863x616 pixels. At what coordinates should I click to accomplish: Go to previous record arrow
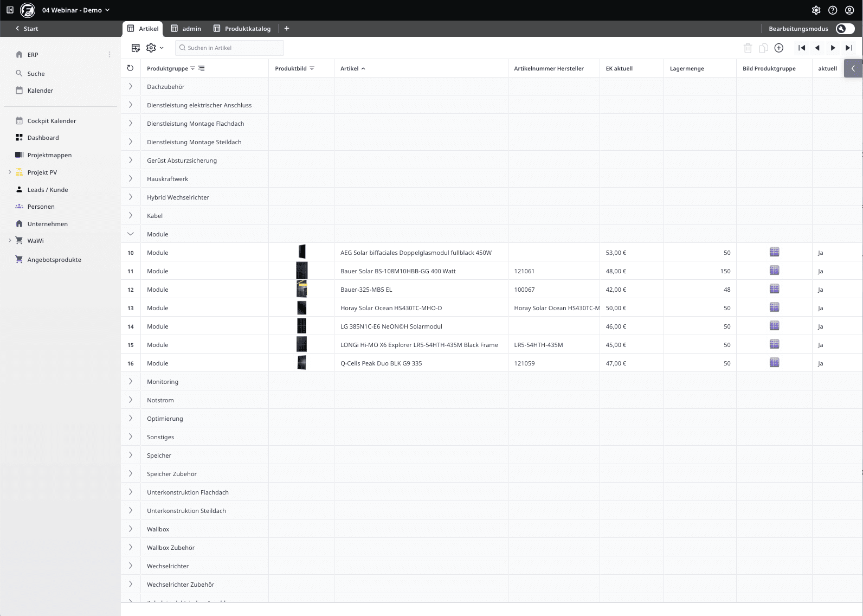coord(817,48)
